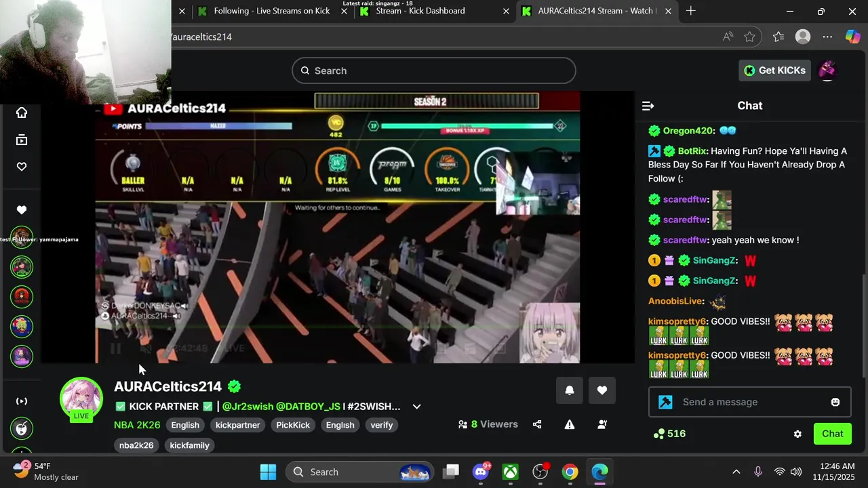868x488 pixels.
Task: Open the Favorites list icon
Action: 778,37
